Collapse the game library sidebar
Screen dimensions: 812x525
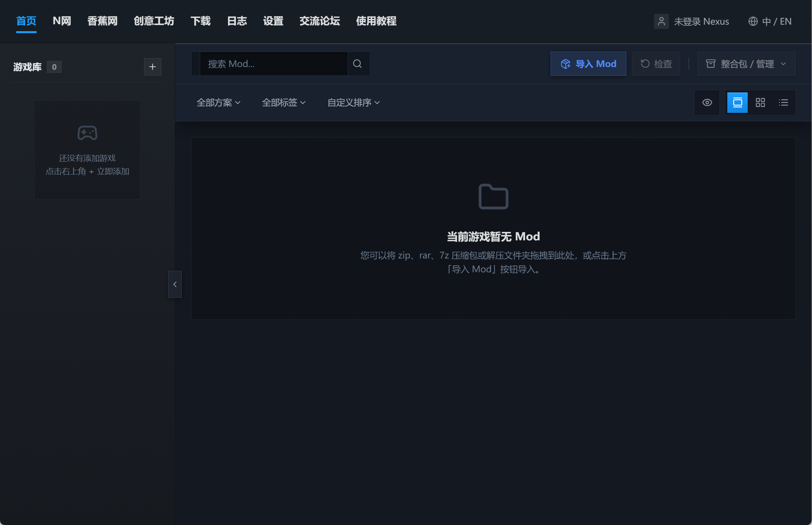(x=175, y=284)
